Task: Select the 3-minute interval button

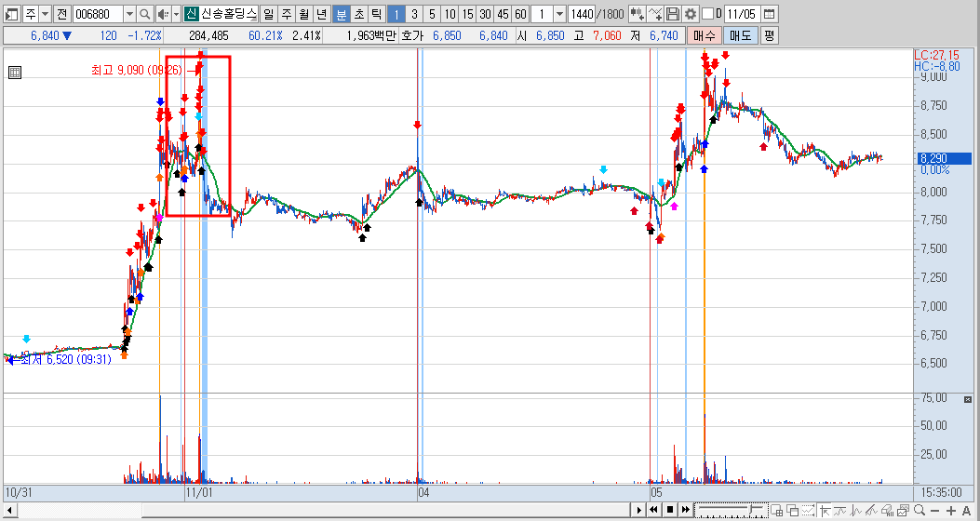Action: pos(414,14)
